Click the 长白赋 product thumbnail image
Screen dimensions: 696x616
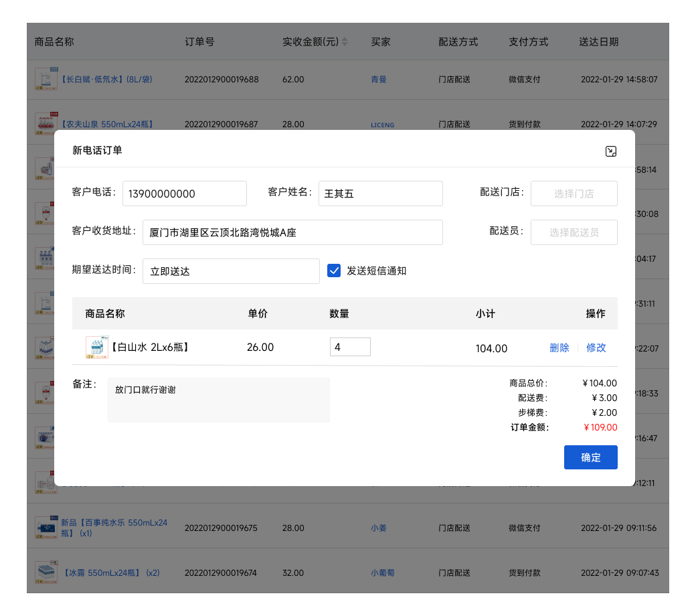46,79
